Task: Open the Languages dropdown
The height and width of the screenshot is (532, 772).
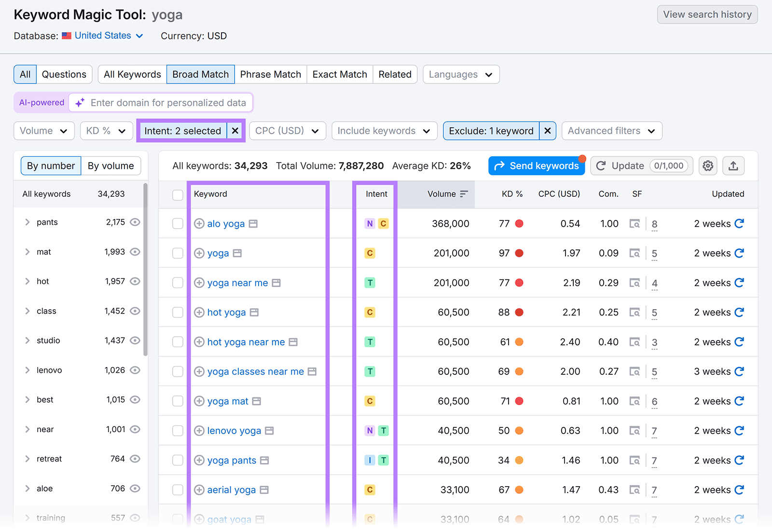Action: [x=460, y=74]
